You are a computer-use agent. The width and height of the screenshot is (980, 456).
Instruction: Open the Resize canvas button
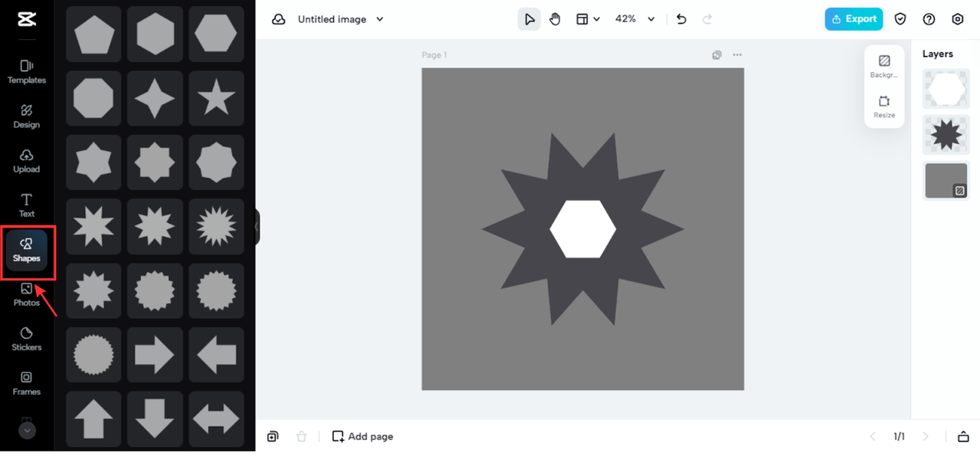pos(884,107)
